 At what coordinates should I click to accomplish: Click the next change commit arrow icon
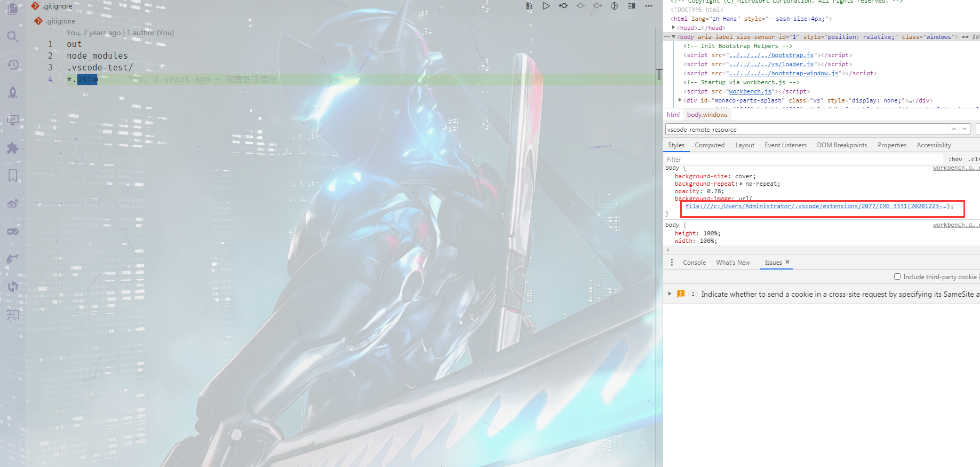pos(597,6)
